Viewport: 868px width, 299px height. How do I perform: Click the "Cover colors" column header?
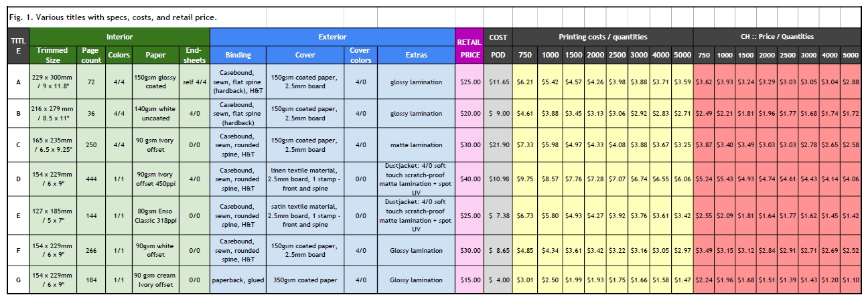360,55
